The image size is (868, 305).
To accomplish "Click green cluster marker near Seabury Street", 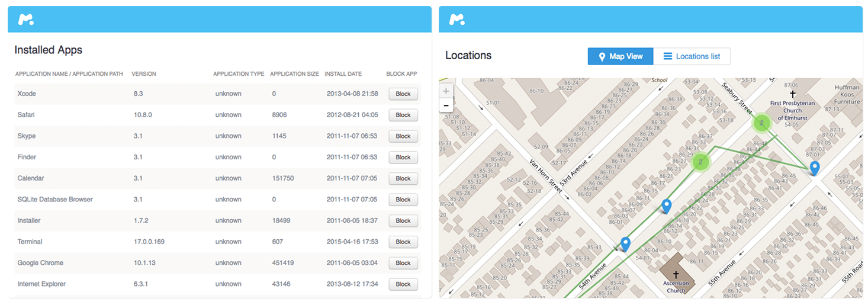I will tap(761, 123).
